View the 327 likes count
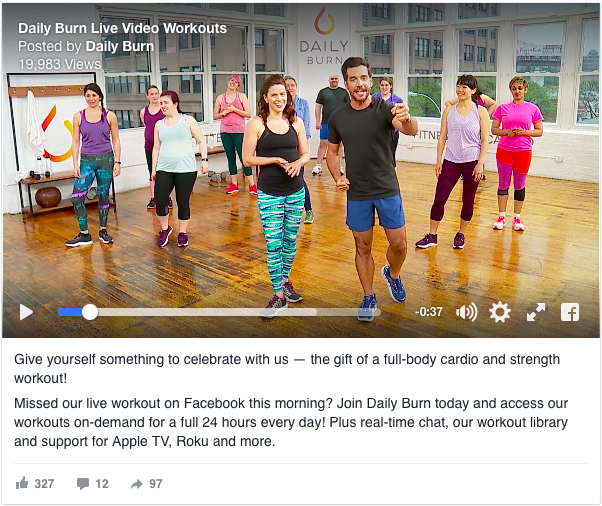The height and width of the screenshot is (506, 602). (44, 483)
